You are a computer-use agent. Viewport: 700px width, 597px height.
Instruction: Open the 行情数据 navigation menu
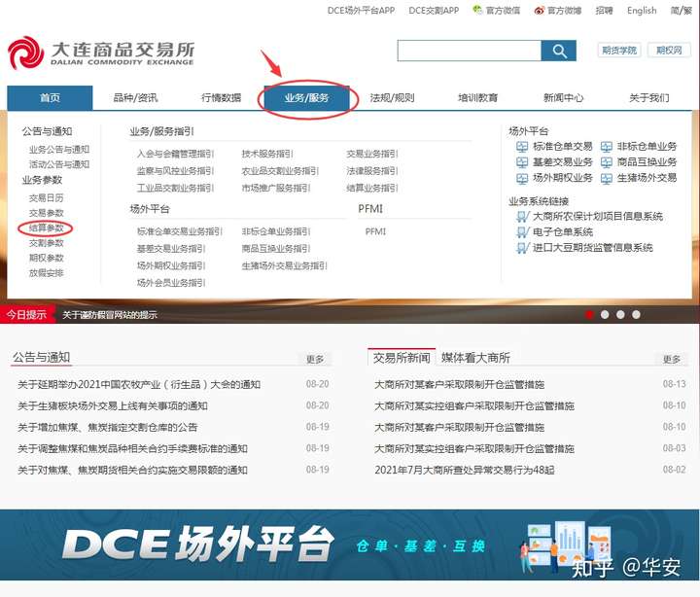tap(221, 98)
